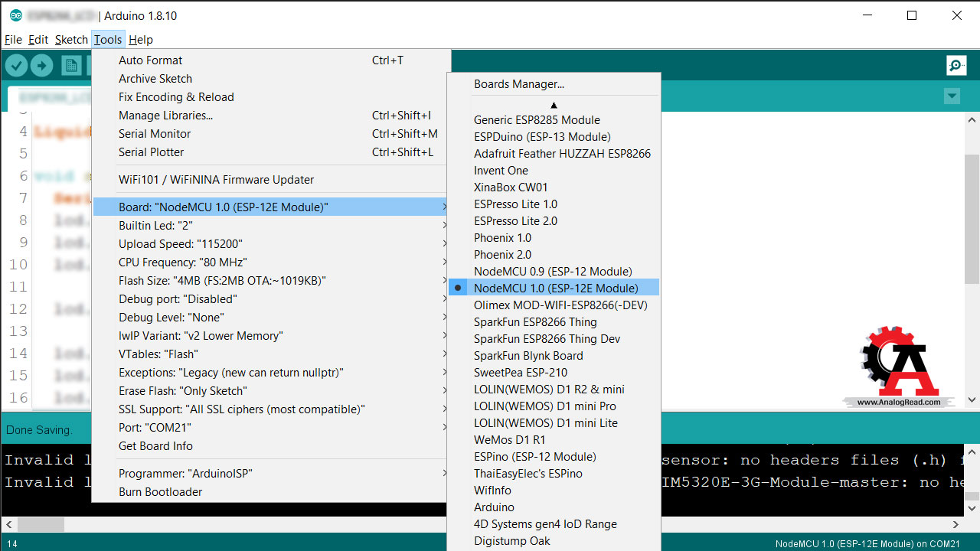
Task: Select 4D Systems gen4 IoD Range
Action: pos(554,523)
